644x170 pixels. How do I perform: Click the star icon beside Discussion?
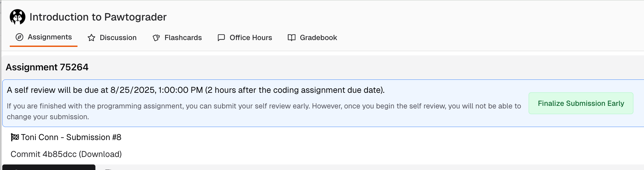91,38
